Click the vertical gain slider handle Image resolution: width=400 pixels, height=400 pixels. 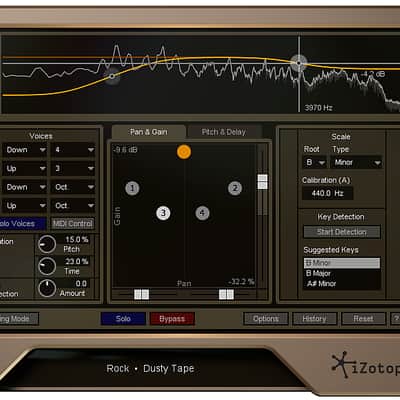click(263, 182)
